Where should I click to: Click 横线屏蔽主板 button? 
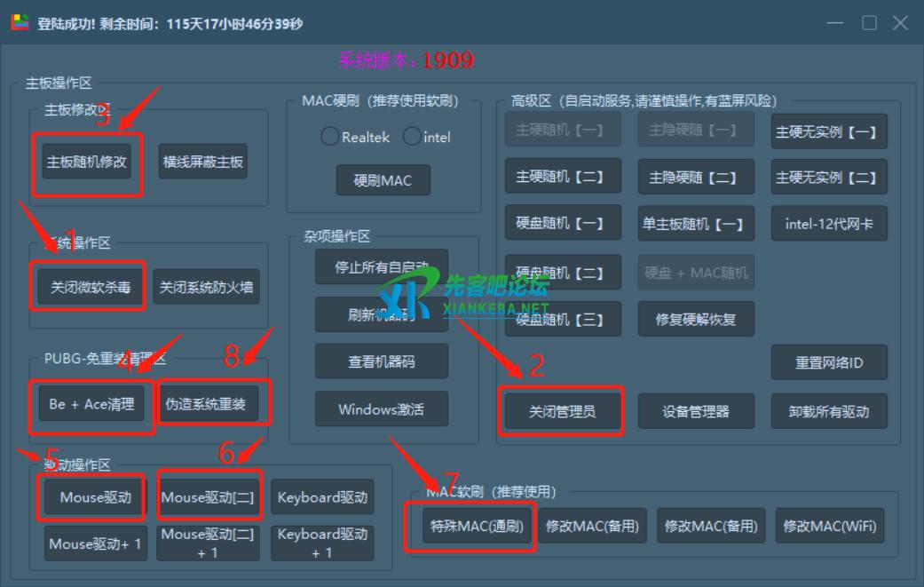point(202,161)
